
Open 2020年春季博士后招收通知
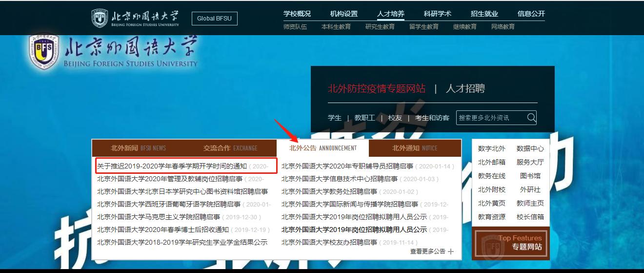click(x=163, y=230)
